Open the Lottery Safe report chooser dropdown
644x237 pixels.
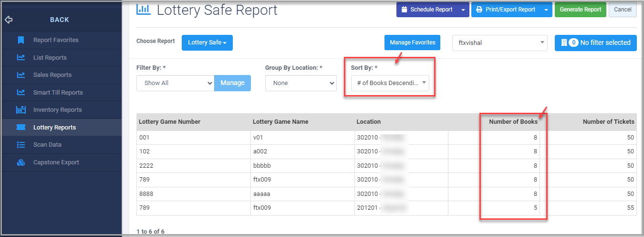click(207, 43)
